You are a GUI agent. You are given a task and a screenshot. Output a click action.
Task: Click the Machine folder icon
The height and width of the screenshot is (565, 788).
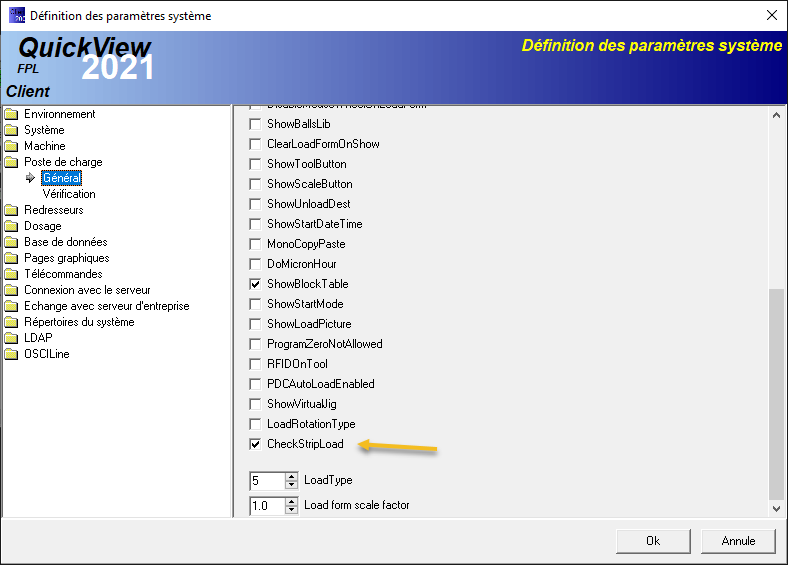11,146
